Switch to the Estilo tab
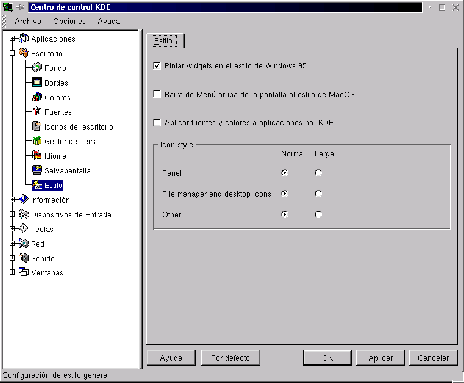 pyautogui.click(x=165, y=41)
